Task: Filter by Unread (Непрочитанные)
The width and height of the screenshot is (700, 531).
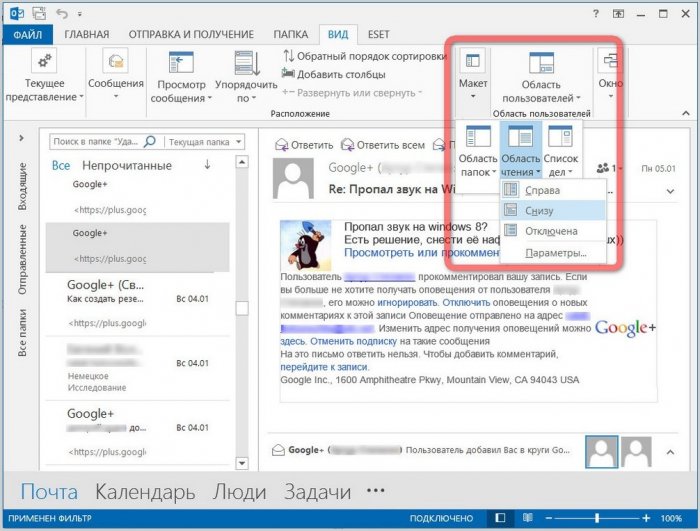Action: click(127, 166)
